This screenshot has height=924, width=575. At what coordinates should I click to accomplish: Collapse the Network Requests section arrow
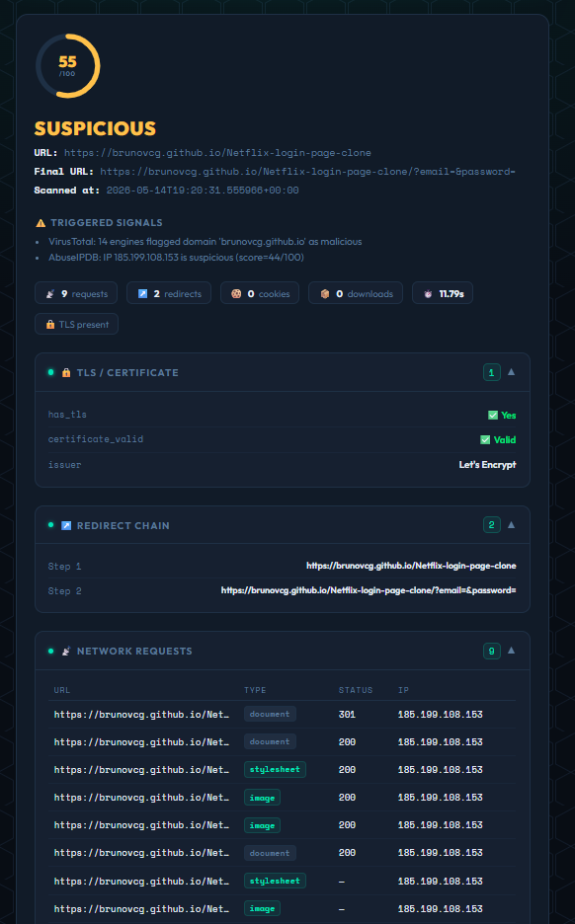point(512,650)
